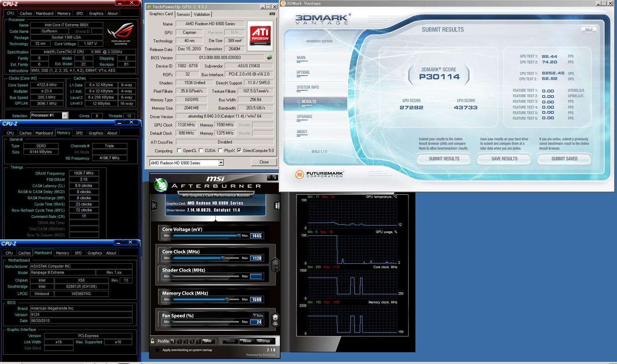Switch to the Caches tab in top CPU-Z
This screenshot has height=364, width=617.
point(26,13)
